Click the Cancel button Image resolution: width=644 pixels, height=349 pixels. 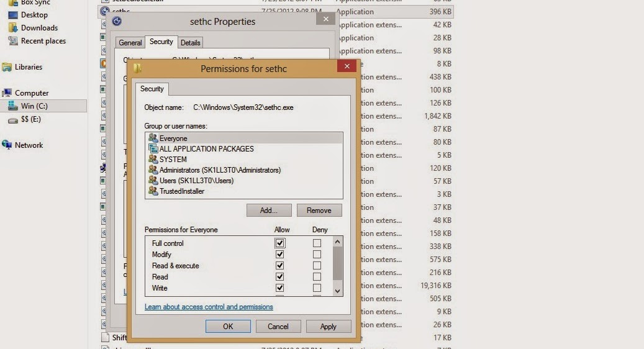point(278,327)
